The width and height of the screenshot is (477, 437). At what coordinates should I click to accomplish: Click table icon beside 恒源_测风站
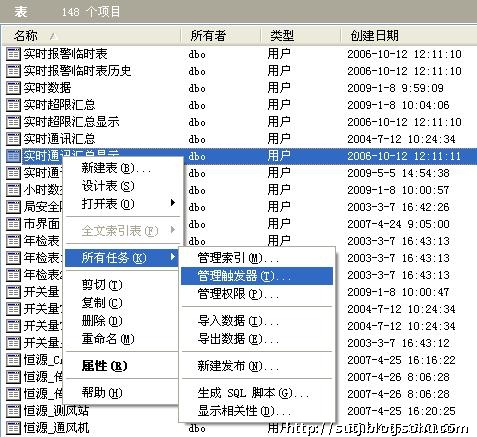point(13,411)
